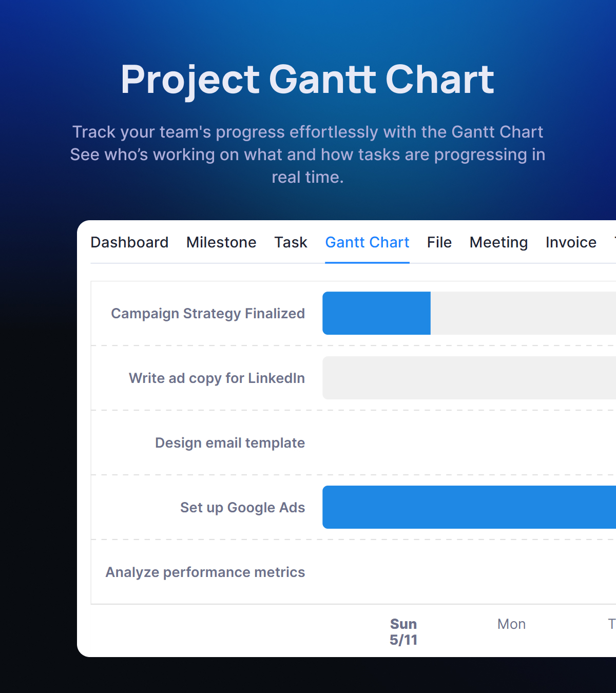Open the File tab

[x=439, y=242]
